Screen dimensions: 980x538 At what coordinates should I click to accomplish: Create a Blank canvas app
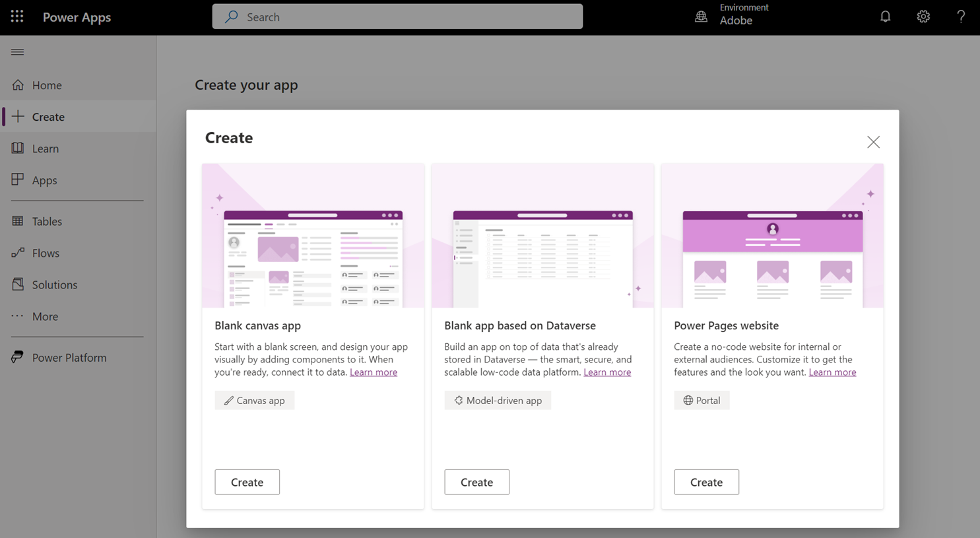point(247,482)
